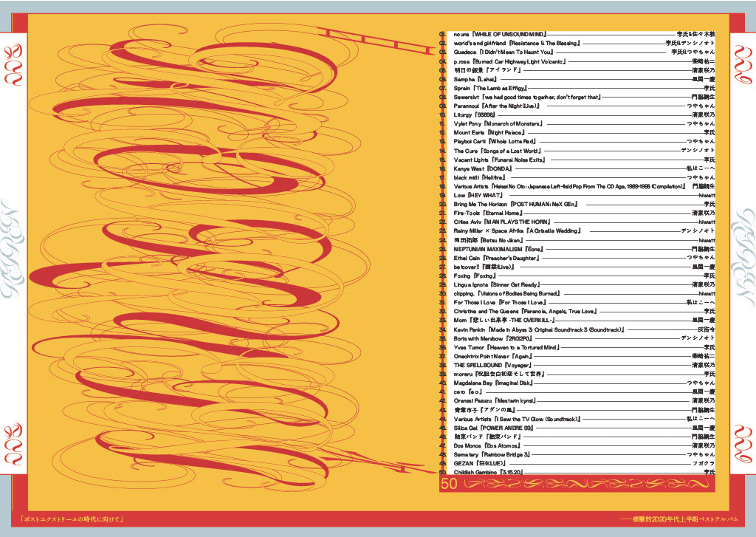This screenshot has width=756, height=537.
Task: Select the 'Betsu No Jikan' album row
Action: click(x=577, y=240)
